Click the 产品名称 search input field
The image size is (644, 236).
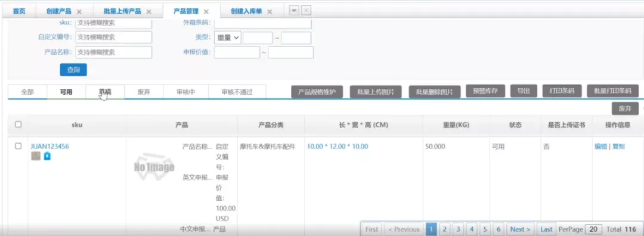click(114, 52)
